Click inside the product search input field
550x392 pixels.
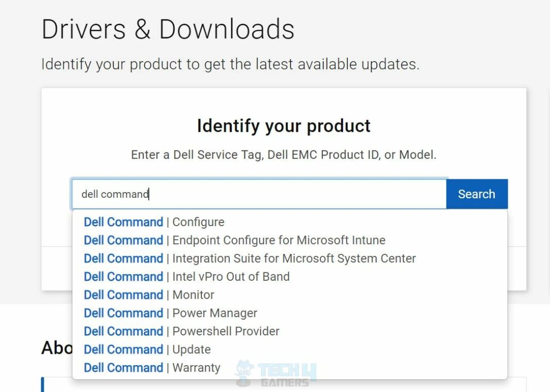[x=257, y=194]
